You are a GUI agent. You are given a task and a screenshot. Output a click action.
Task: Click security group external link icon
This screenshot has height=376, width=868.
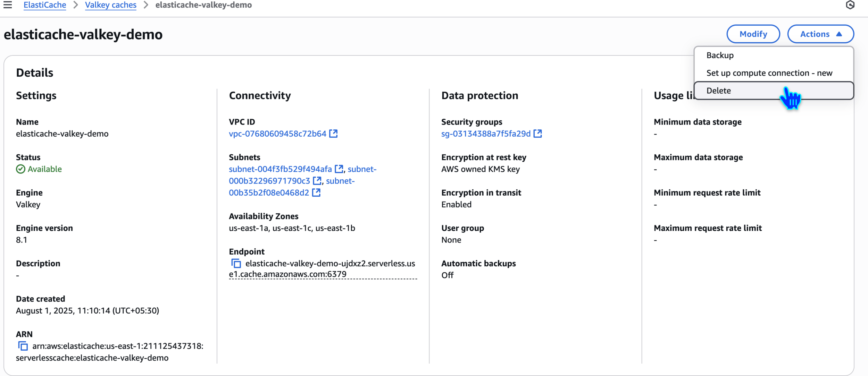click(537, 134)
